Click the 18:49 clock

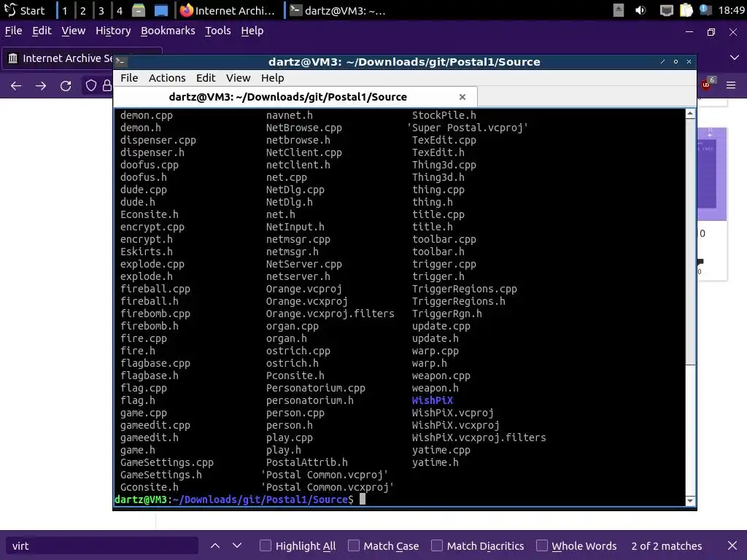click(x=731, y=10)
